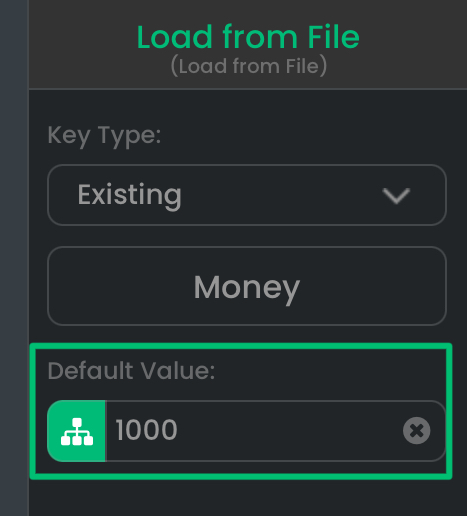Open variable picker via tree-structure icon

(76, 431)
